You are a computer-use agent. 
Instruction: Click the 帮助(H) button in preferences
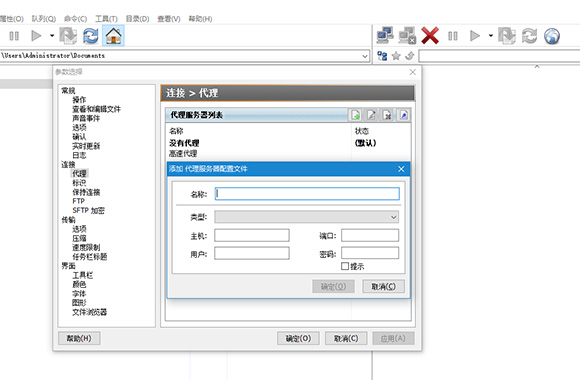[x=79, y=338]
